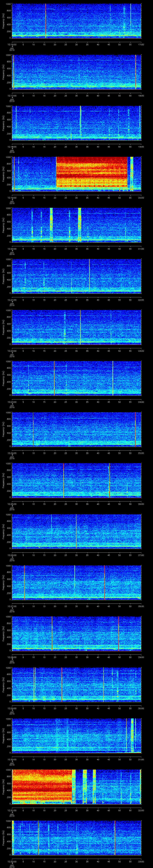The width and height of the screenshot is (153, 868).
Task: Open the 12:17 spectrogram panel
Action: coord(77,72)
